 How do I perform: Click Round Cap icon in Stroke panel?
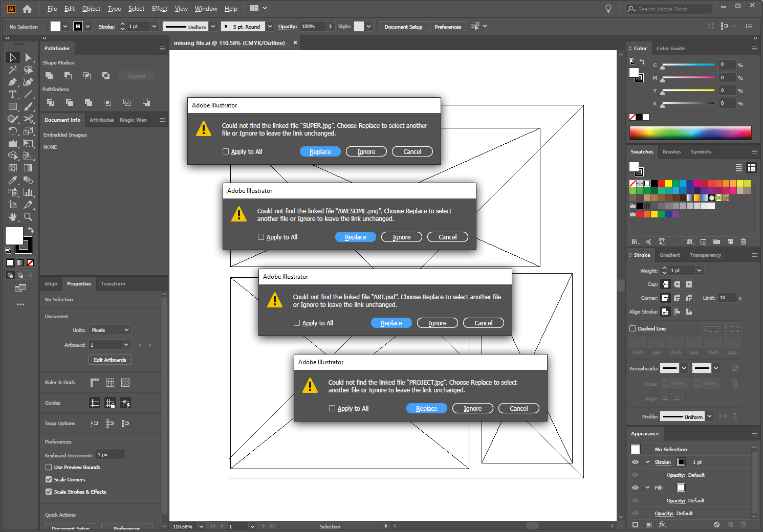click(x=677, y=284)
